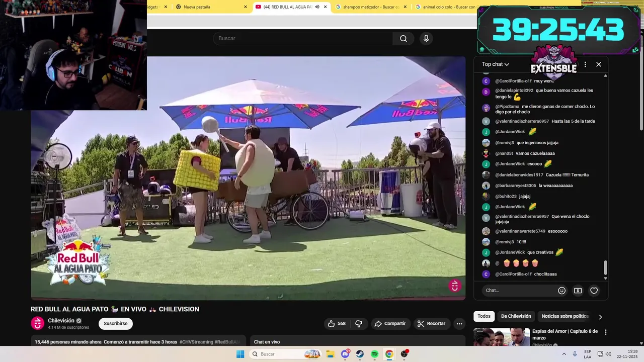Viewport: 644px width, 362px height.
Task: Click the live video player
Action: pos(248,178)
